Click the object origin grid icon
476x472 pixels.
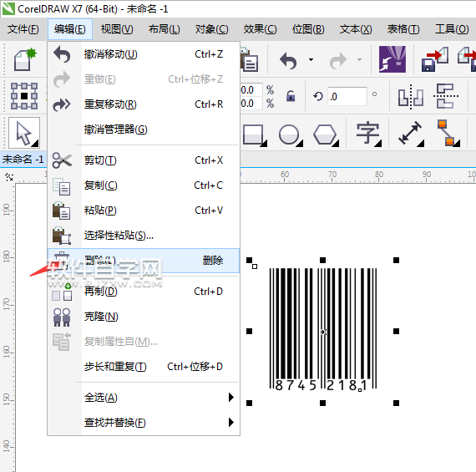tap(24, 96)
